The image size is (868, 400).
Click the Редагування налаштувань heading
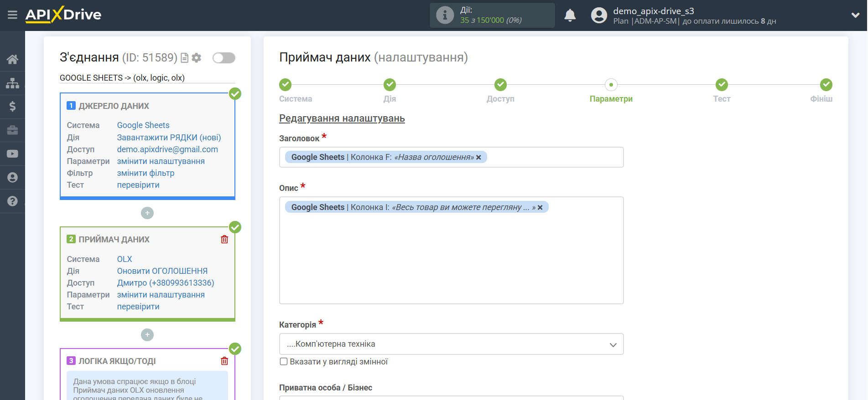342,118
